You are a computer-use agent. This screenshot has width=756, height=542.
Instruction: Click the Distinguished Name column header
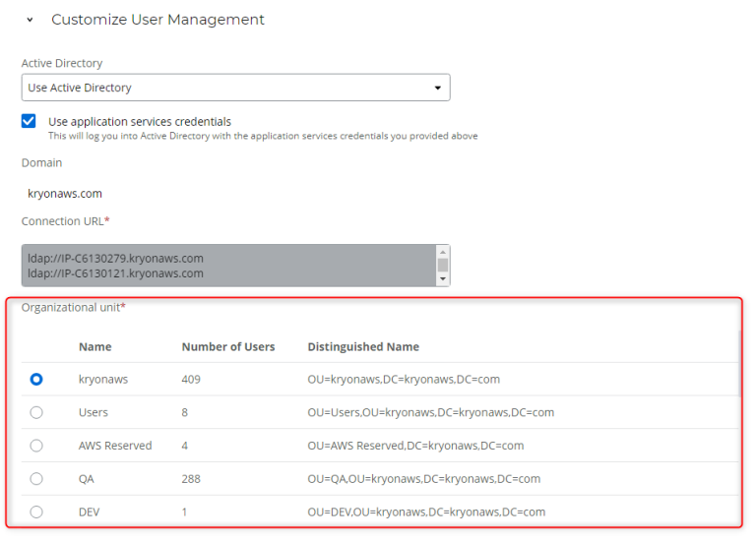pyautogui.click(x=363, y=346)
